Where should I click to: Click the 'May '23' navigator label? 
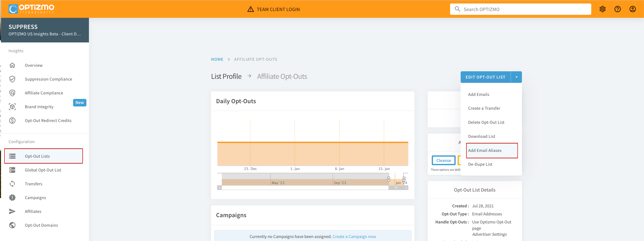[278, 183]
